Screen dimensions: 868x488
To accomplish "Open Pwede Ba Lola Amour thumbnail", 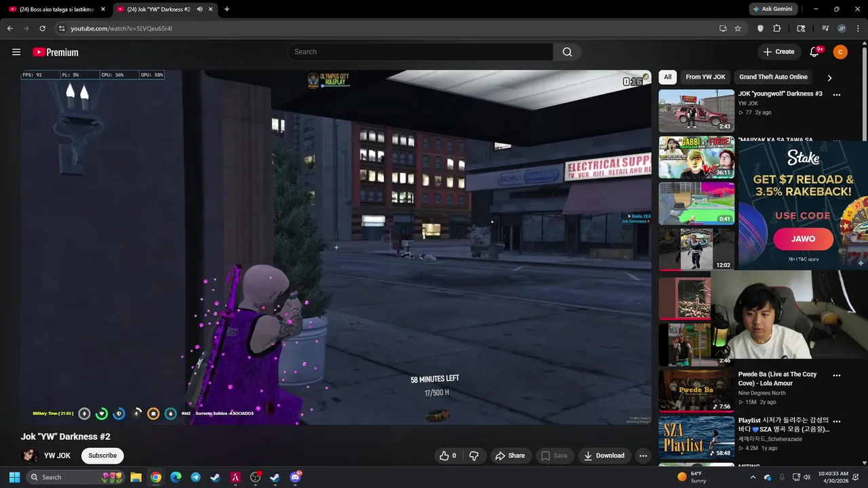I will coord(696,390).
